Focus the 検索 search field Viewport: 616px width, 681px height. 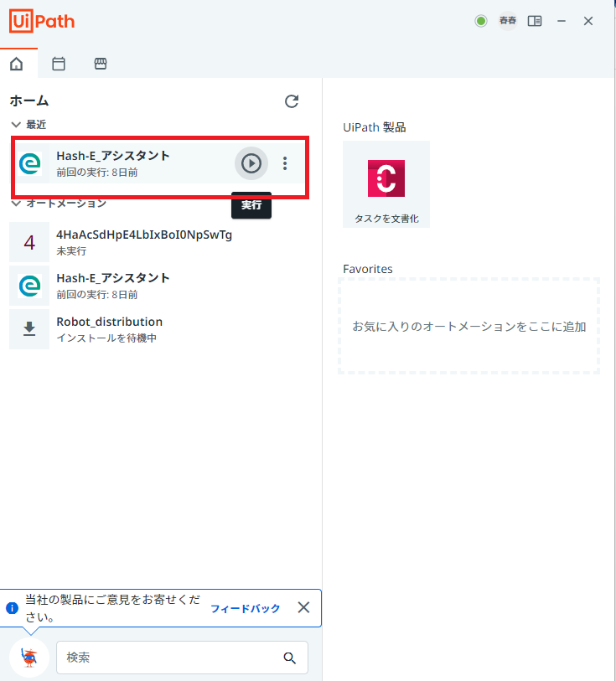182,658
